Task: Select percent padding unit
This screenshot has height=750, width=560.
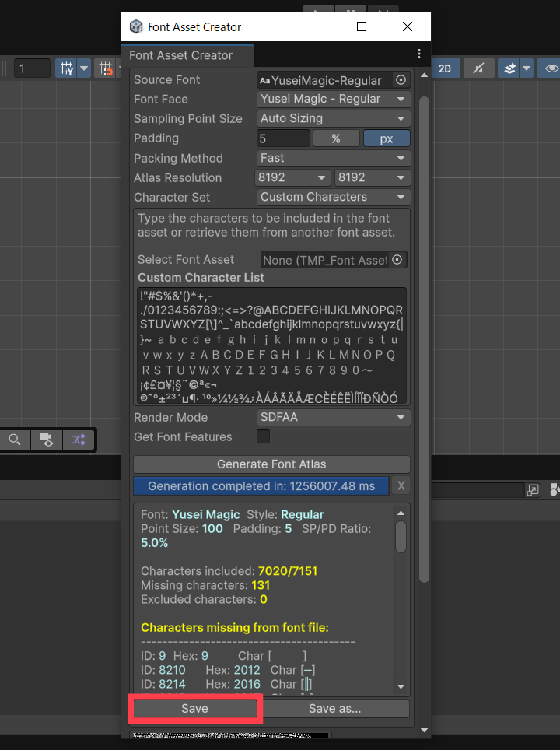Action: [336, 138]
